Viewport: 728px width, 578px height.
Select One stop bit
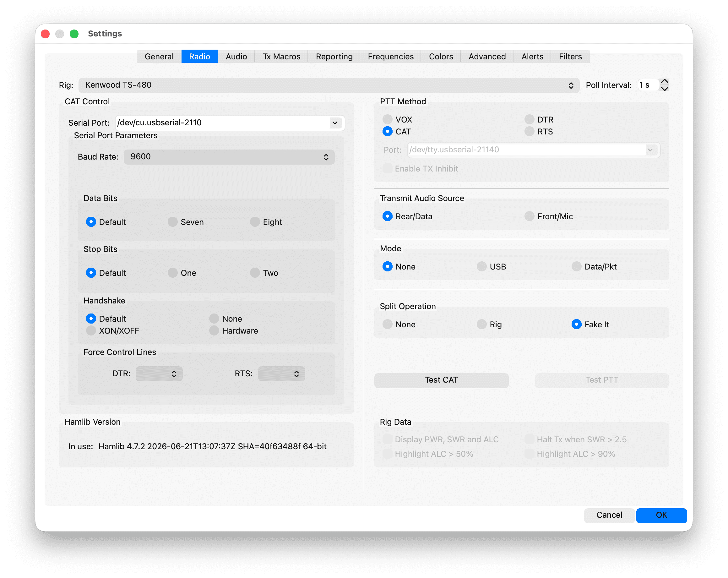point(182,273)
